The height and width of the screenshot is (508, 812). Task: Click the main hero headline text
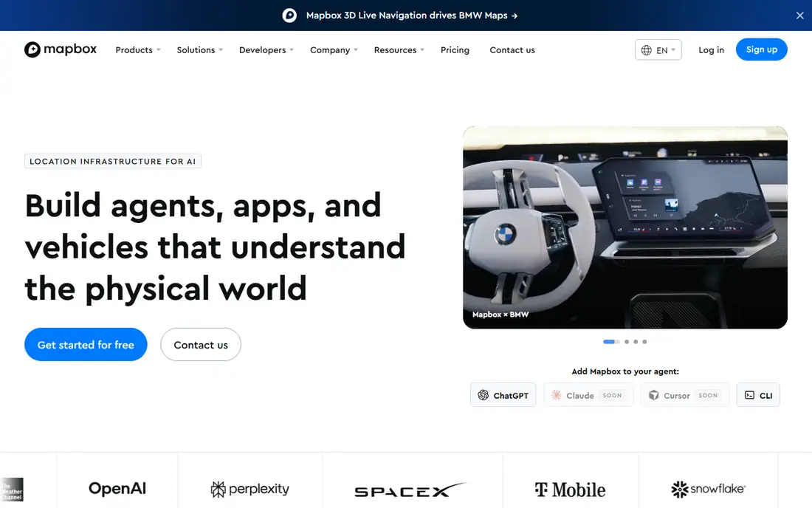(x=215, y=247)
